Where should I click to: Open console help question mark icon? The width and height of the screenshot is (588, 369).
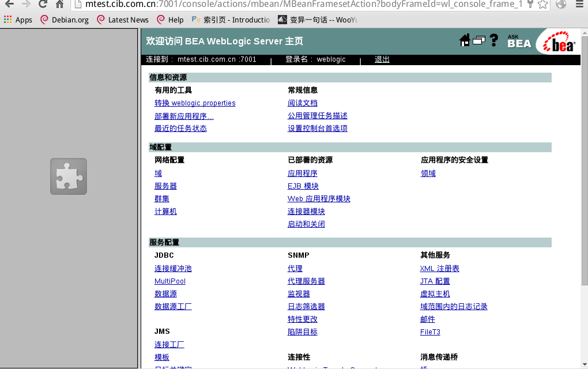coord(494,40)
